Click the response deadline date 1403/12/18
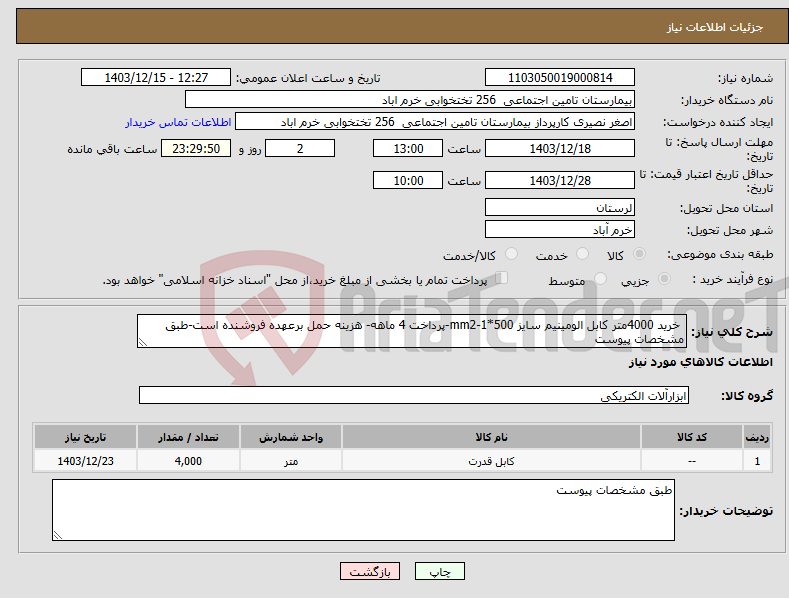 pos(560,148)
